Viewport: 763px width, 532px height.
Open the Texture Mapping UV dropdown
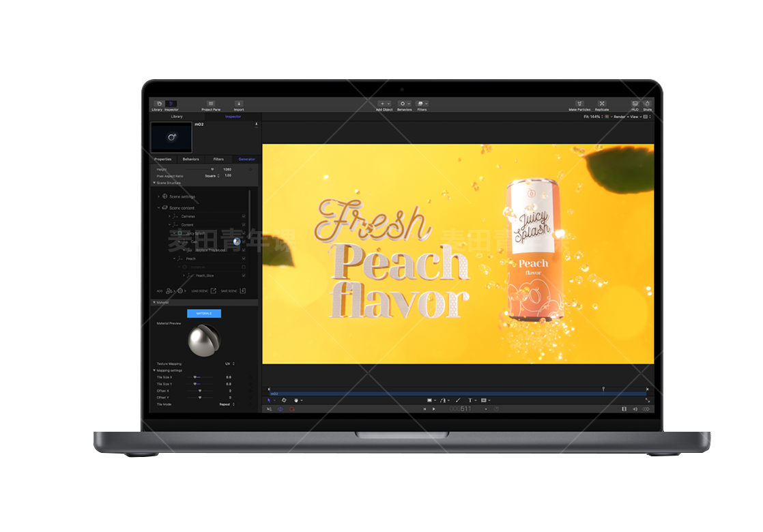click(x=230, y=364)
